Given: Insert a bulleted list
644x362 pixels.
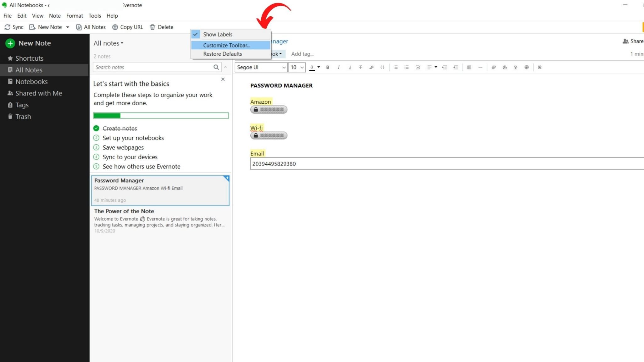Looking at the screenshot, I should 396,67.
